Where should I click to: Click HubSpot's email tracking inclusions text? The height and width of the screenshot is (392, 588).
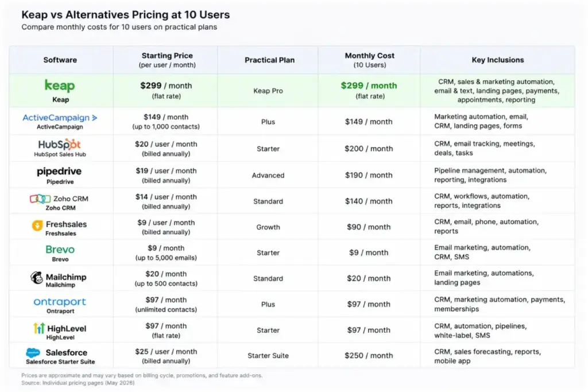[x=485, y=149]
